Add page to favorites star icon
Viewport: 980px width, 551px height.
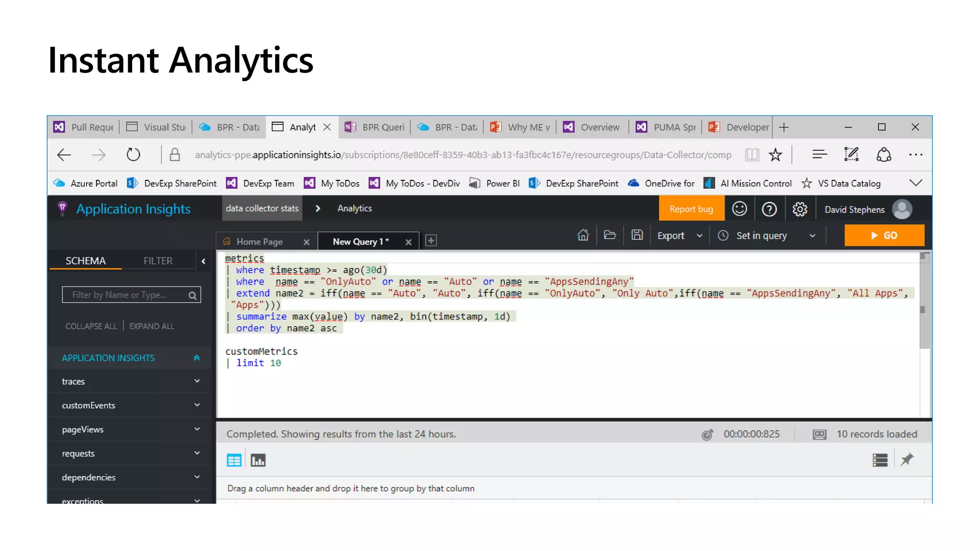click(x=775, y=154)
